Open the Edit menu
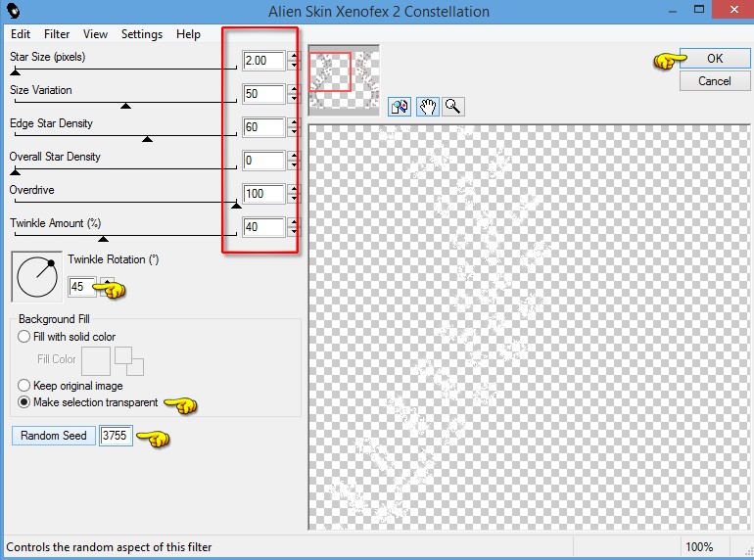This screenshot has width=754, height=560. (21, 34)
